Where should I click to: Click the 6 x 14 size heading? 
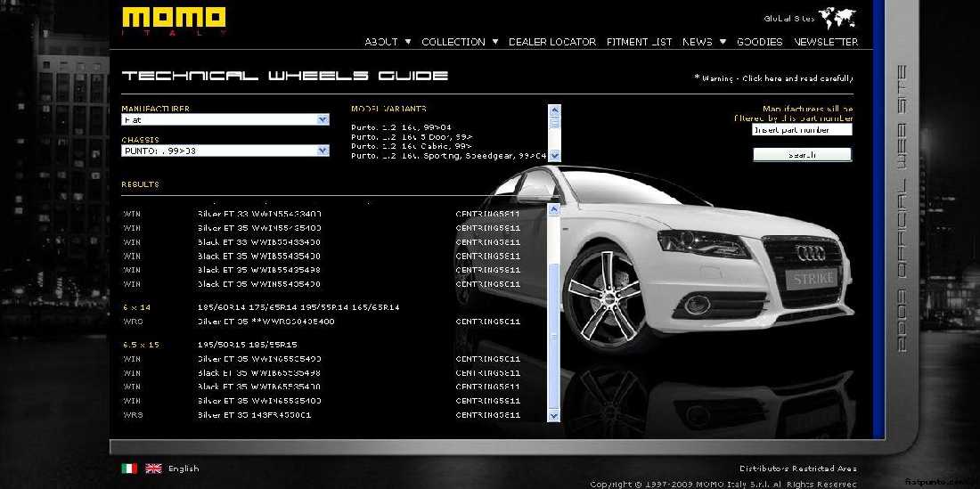(x=137, y=307)
